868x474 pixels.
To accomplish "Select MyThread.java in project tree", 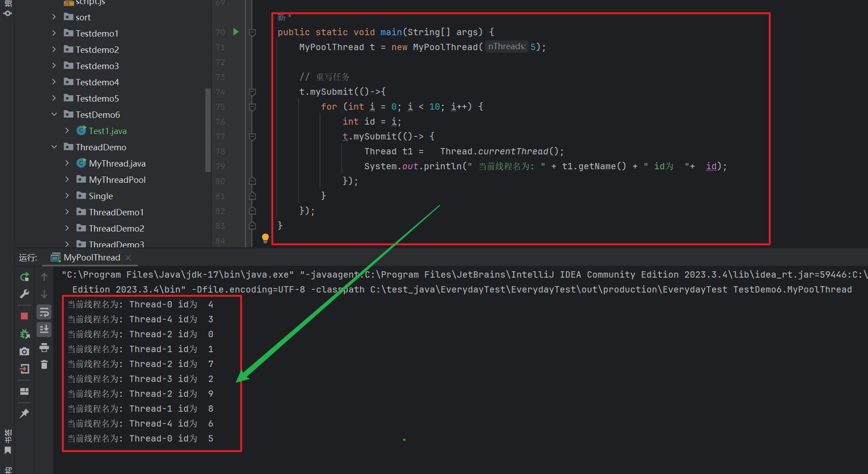I will tap(117, 163).
